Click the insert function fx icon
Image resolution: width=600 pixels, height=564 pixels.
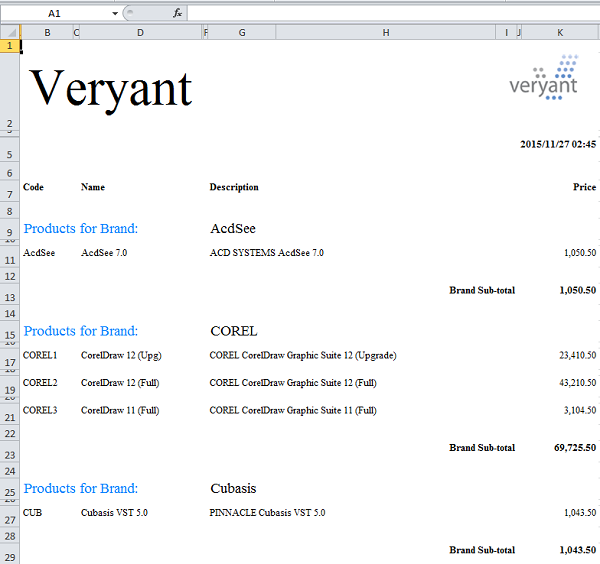point(178,14)
